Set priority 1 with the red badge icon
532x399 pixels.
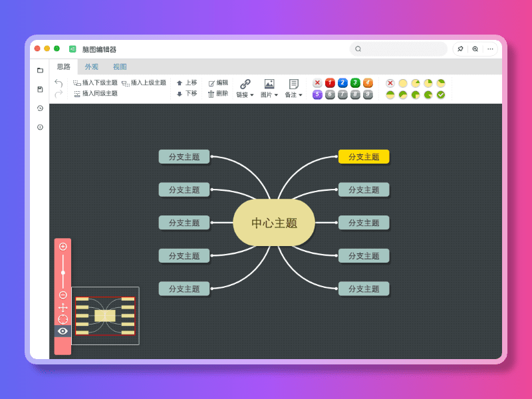(x=330, y=82)
